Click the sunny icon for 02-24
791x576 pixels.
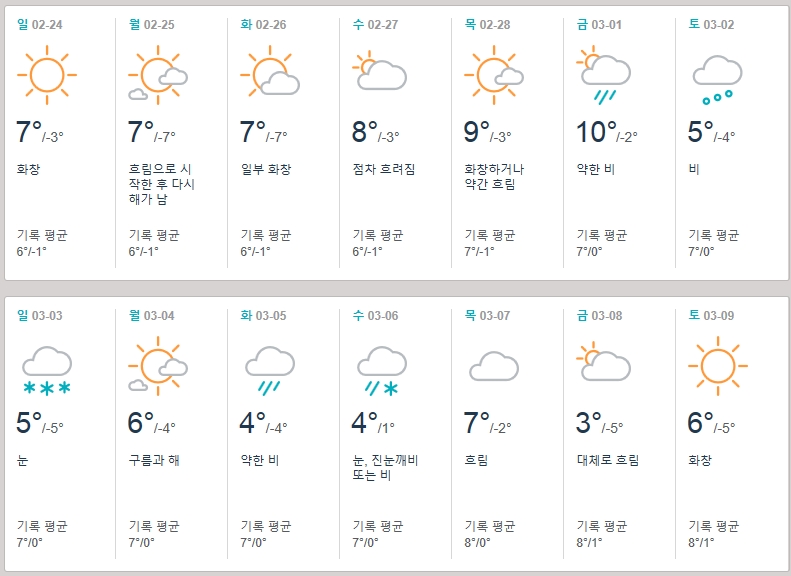point(47,75)
